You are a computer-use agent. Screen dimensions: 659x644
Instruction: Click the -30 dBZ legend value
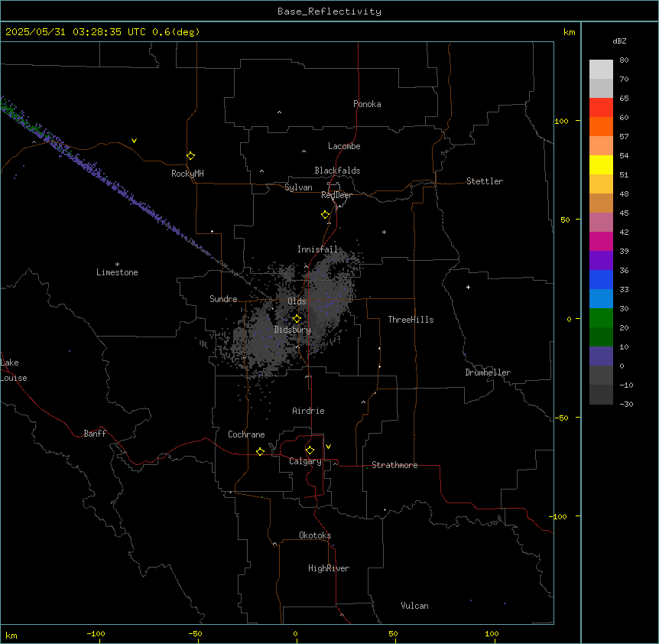626,404
